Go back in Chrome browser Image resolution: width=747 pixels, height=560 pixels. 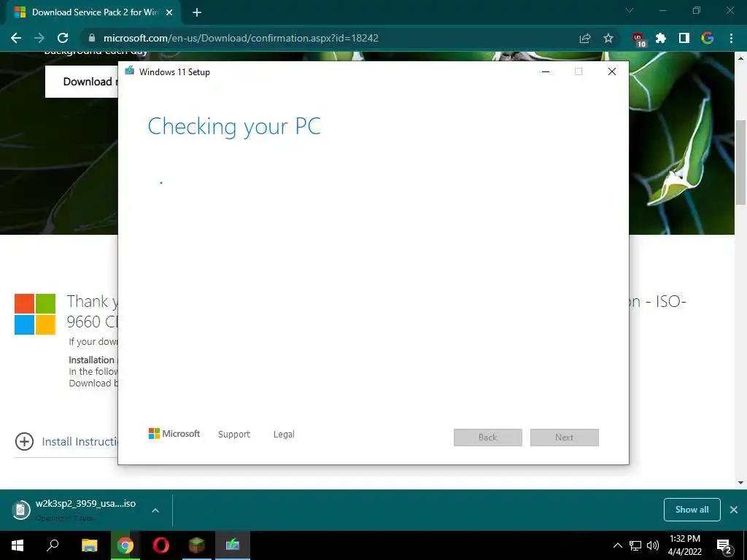16,38
